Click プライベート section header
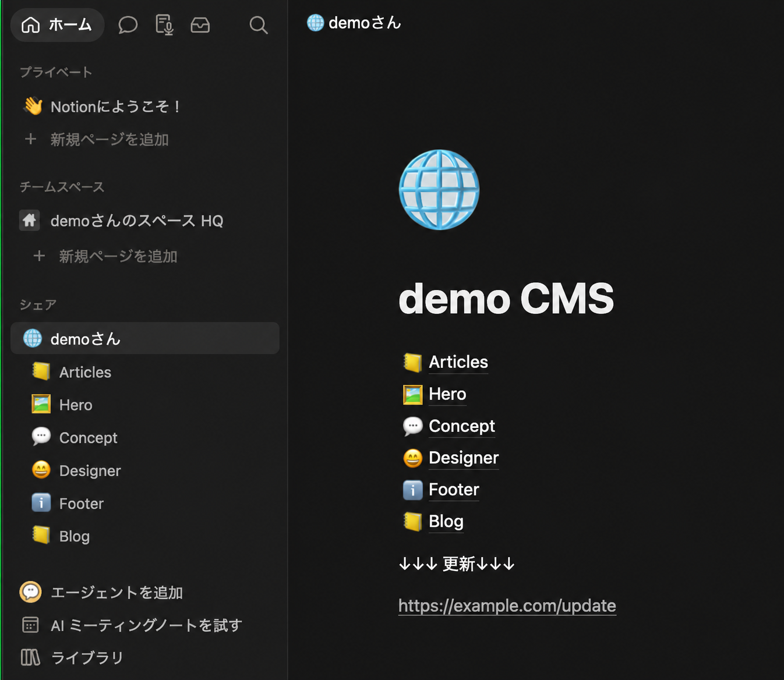 click(x=56, y=72)
